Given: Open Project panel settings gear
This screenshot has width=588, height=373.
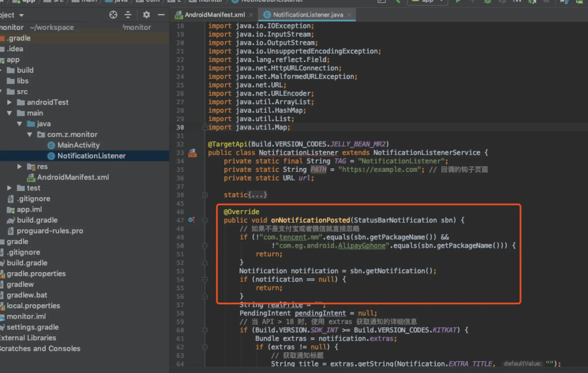Looking at the screenshot, I should click(146, 15).
